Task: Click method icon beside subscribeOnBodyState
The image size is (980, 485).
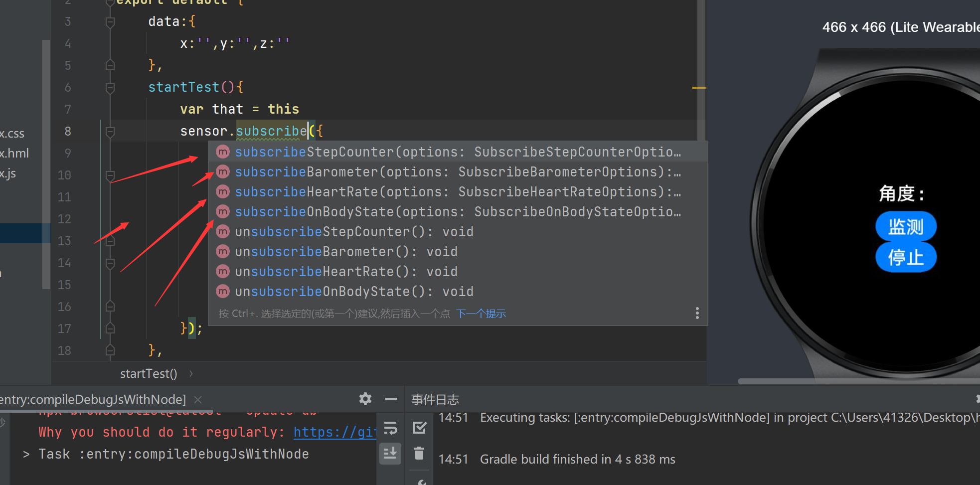Action: (223, 211)
